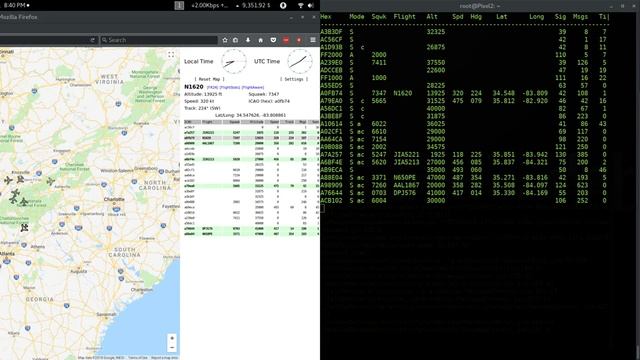Open the FlightStats link for N1620
The image size is (640, 360).
tap(230, 87)
